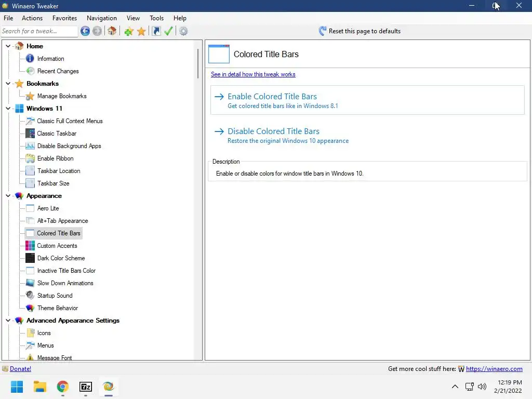Screen dimensions: 532x399
Task: Click the Information icon in the tree
Action: tap(30, 58)
